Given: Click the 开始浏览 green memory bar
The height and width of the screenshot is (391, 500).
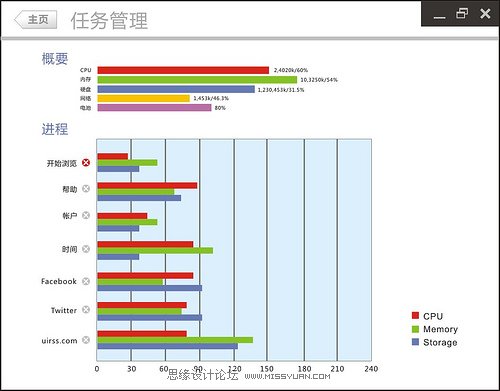Looking at the screenshot, I should (127, 163).
